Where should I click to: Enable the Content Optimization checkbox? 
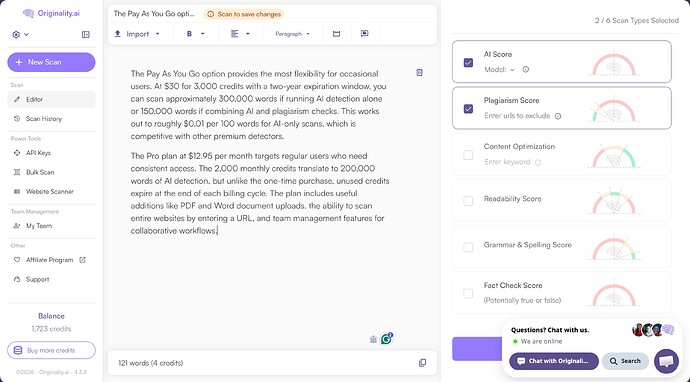tap(468, 155)
